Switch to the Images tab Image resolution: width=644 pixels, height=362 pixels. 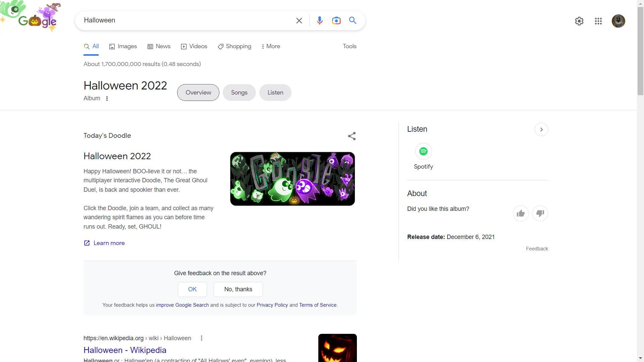click(123, 46)
